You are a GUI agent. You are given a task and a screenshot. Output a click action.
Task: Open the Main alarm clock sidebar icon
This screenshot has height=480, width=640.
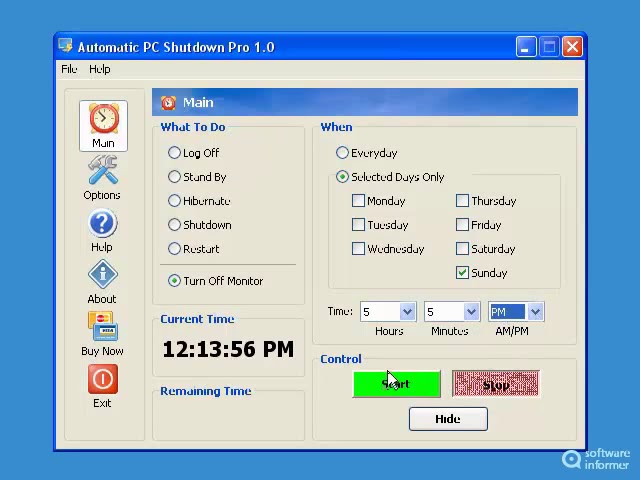click(x=103, y=126)
